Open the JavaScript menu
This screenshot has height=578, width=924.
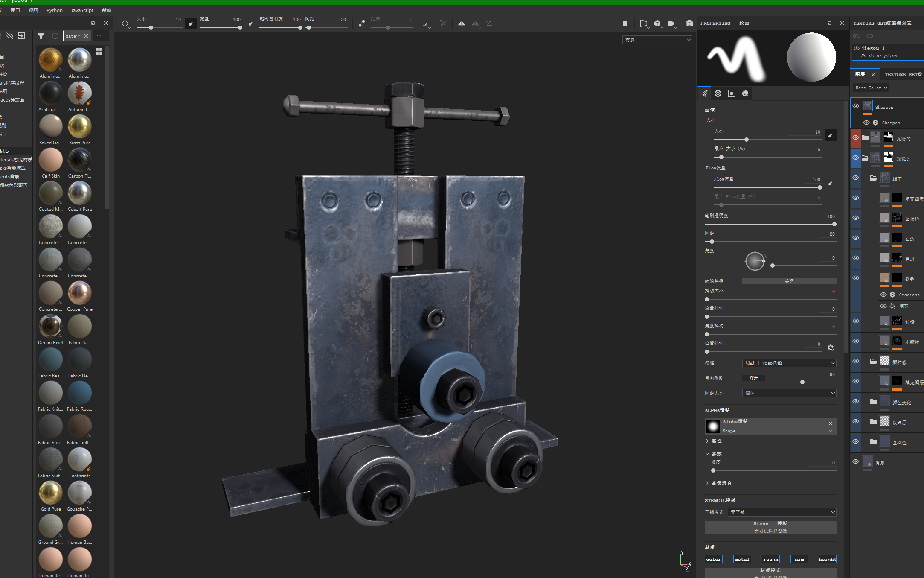tap(82, 10)
